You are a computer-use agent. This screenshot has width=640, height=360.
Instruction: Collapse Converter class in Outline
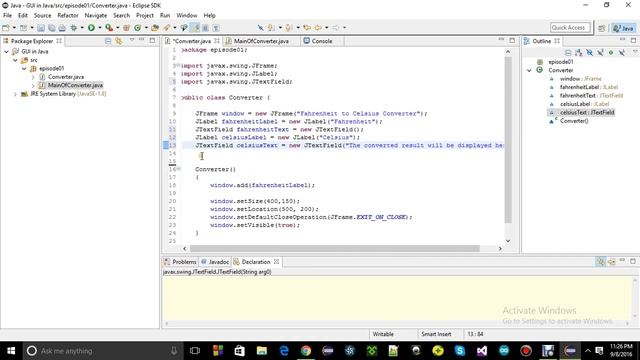[529, 70]
